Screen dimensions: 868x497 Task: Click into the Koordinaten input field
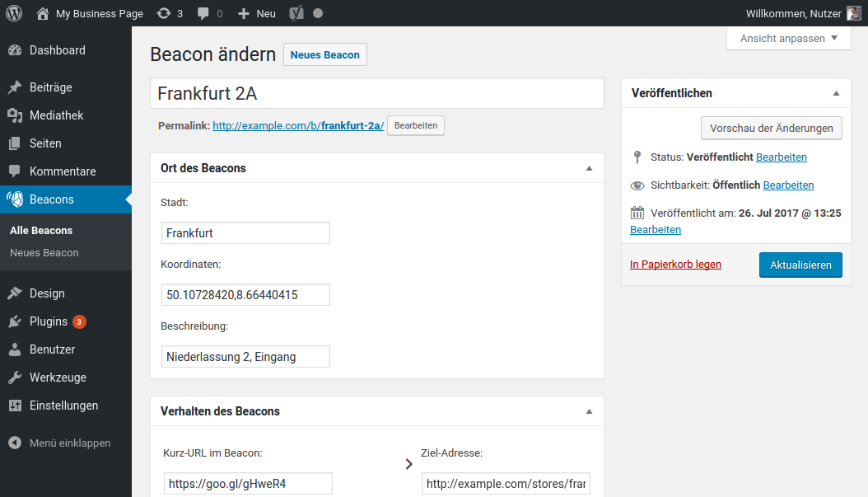(245, 294)
